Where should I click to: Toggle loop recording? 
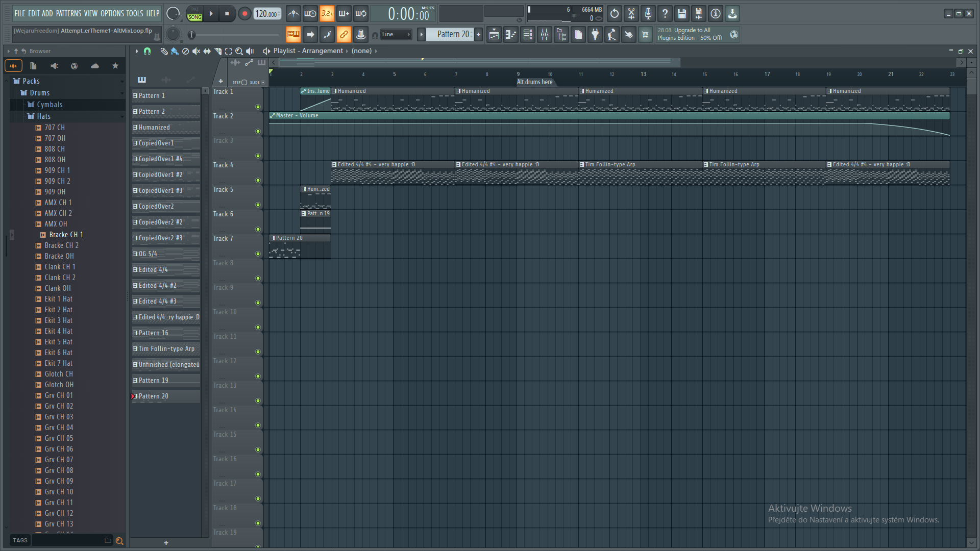361,14
